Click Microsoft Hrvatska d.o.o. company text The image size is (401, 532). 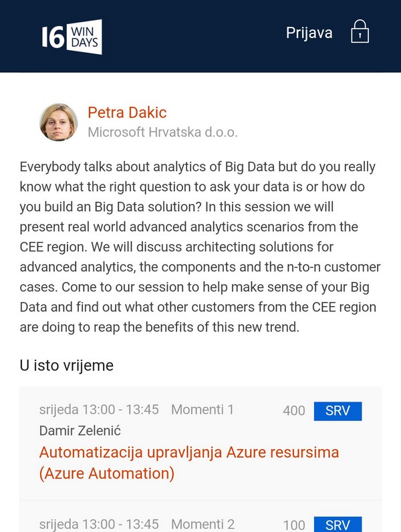[x=162, y=132]
